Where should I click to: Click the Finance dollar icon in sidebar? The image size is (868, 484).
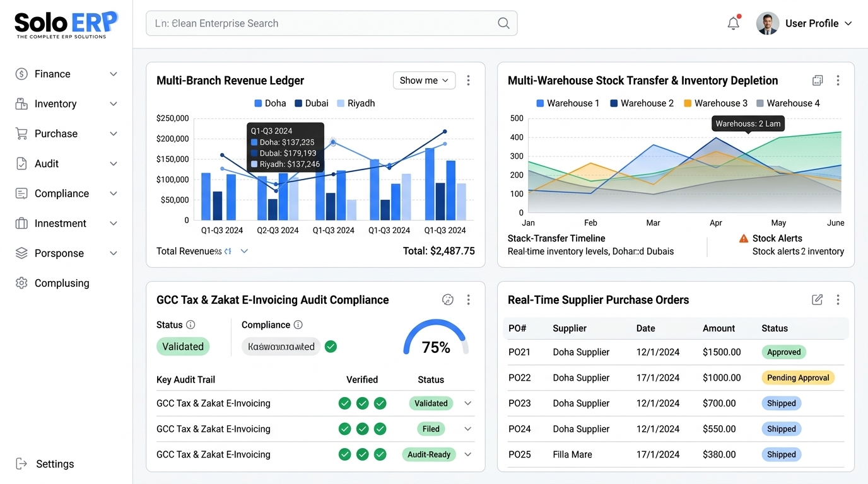21,74
